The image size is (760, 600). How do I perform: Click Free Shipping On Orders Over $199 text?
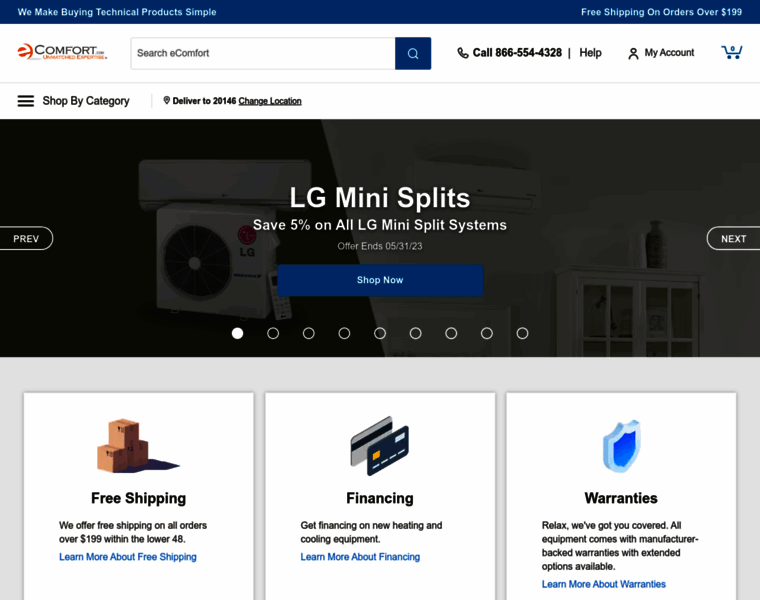(661, 12)
